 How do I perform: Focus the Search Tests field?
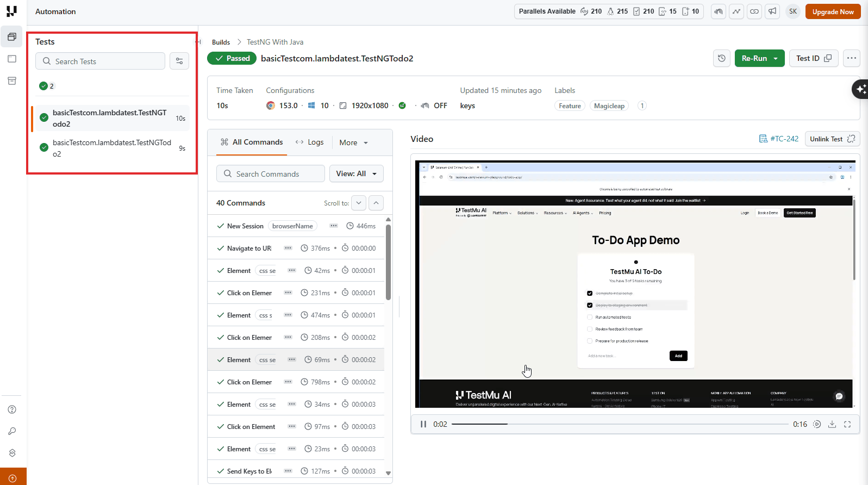click(100, 61)
